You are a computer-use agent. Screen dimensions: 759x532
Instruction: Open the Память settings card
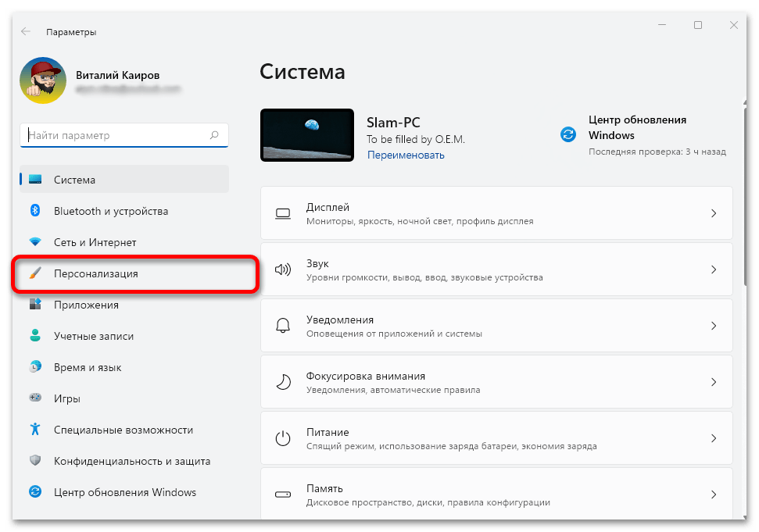click(x=496, y=494)
